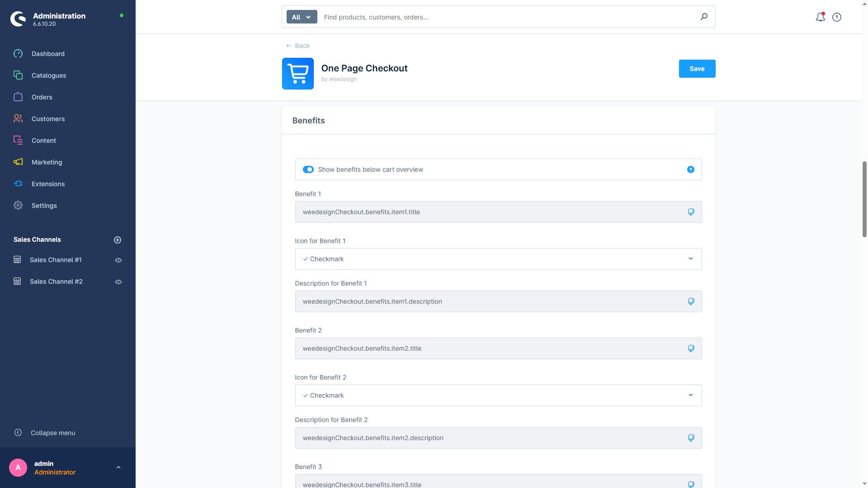The width and height of the screenshot is (868, 488).
Task: Open the All search scope dropdown
Action: [x=302, y=17]
